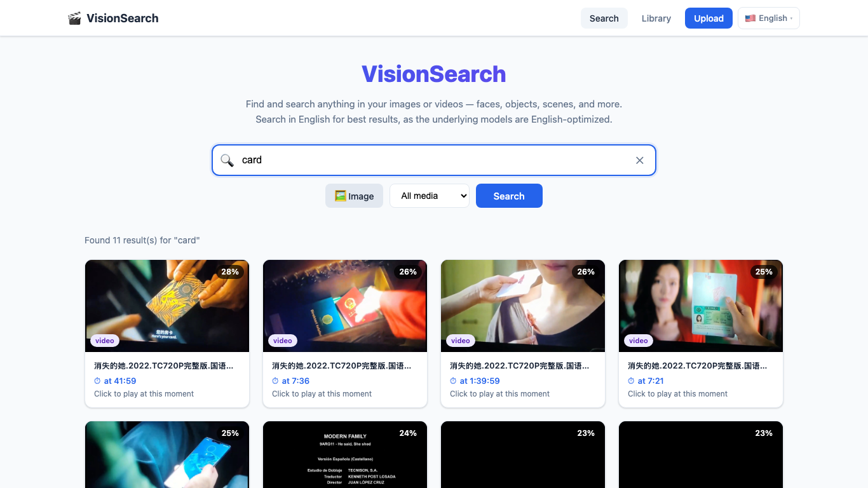Clear the search query using the X icon

(x=640, y=160)
